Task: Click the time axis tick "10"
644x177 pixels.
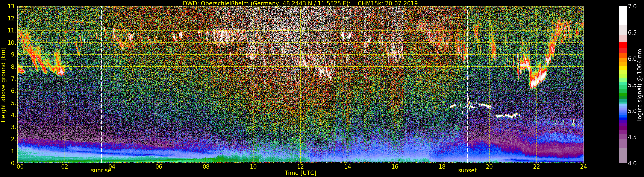Action: (253, 166)
